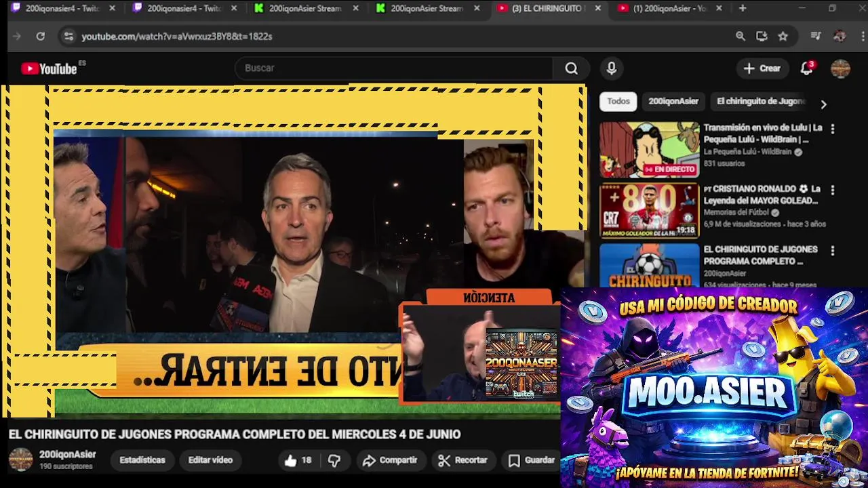Open La Pequeña Lulú live thumbnail

pos(649,150)
